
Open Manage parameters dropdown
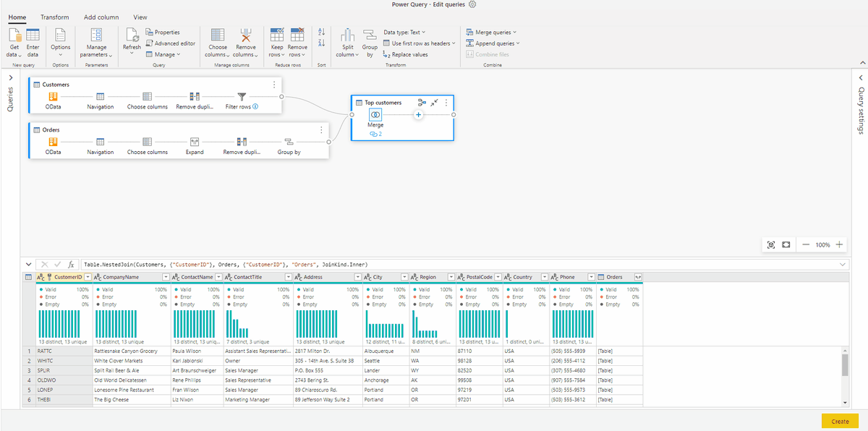(96, 41)
